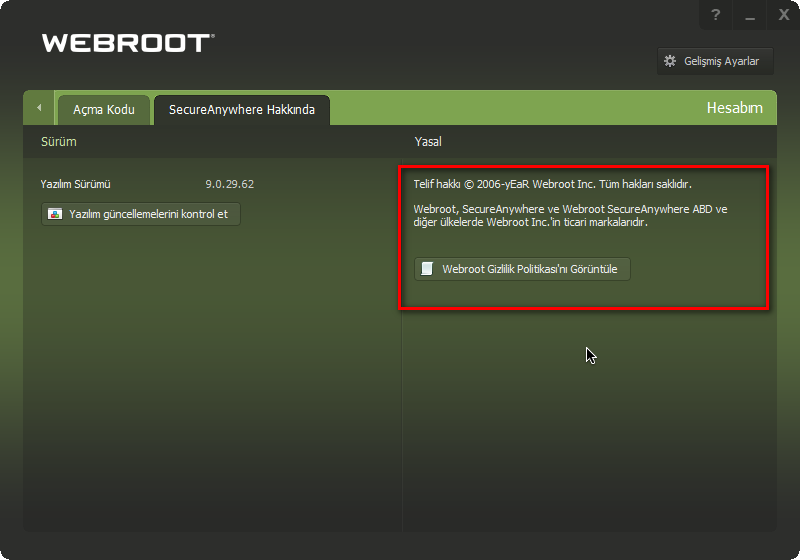
Task: Go back using the left arrow
Action: tap(39, 108)
